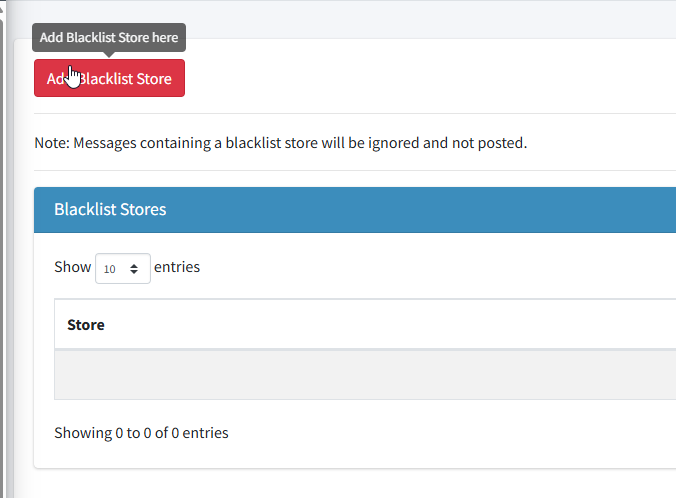The width and height of the screenshot is (676, 498).
Task: Click the "Showing 0 to 0 of 0 entries" text
Action: tap(141, 433)
